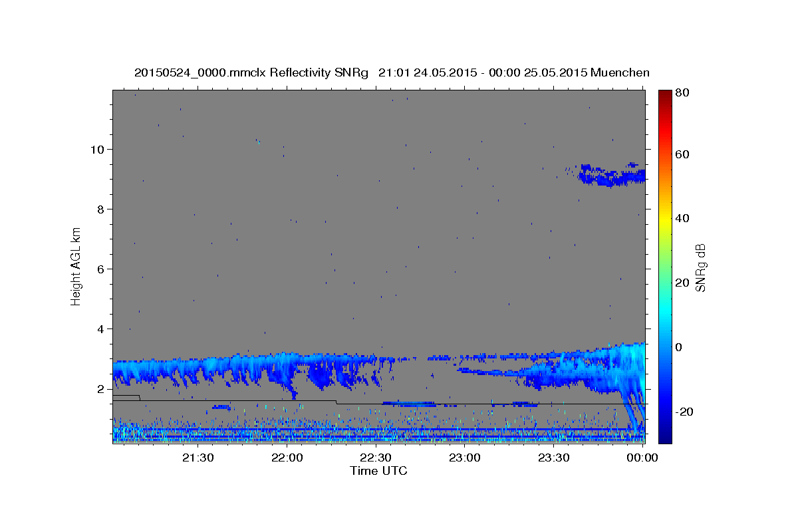Select the 21:30 time tick label
The image size is (798, 532).
[198, 458]
